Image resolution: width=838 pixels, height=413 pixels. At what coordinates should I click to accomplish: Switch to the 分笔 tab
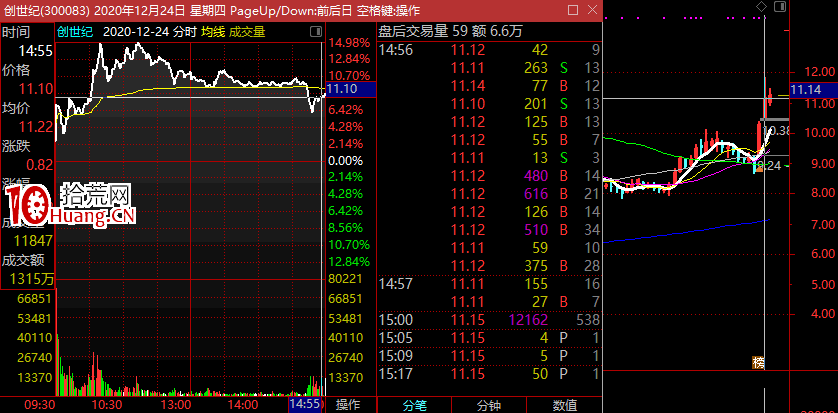tap(415, 406)
